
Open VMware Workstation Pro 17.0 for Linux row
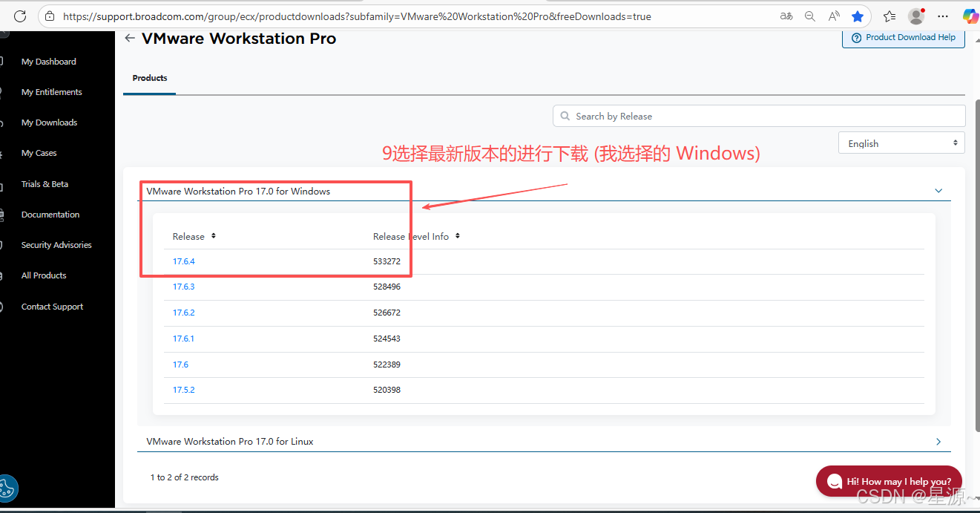point(544,441)
